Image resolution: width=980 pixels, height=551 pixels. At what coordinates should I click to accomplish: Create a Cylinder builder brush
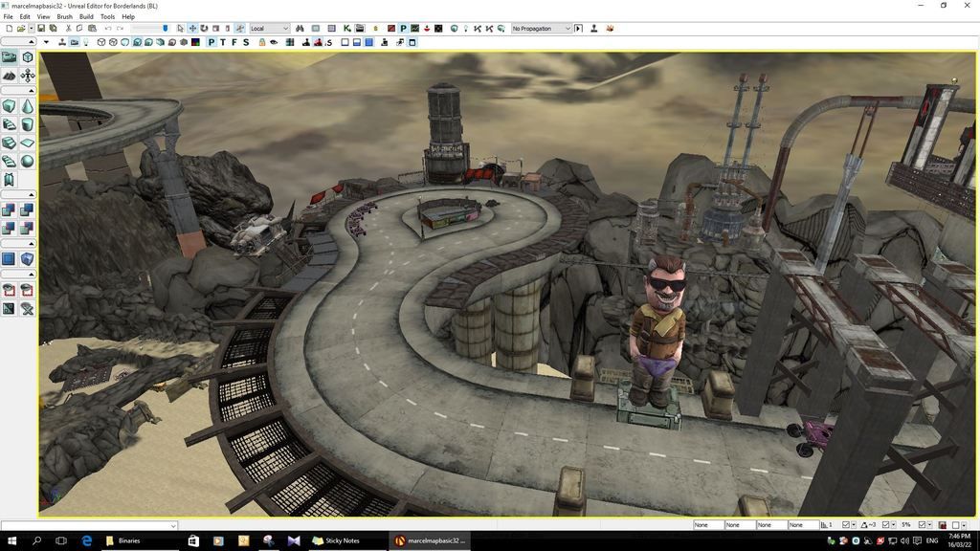coord(28,124)
